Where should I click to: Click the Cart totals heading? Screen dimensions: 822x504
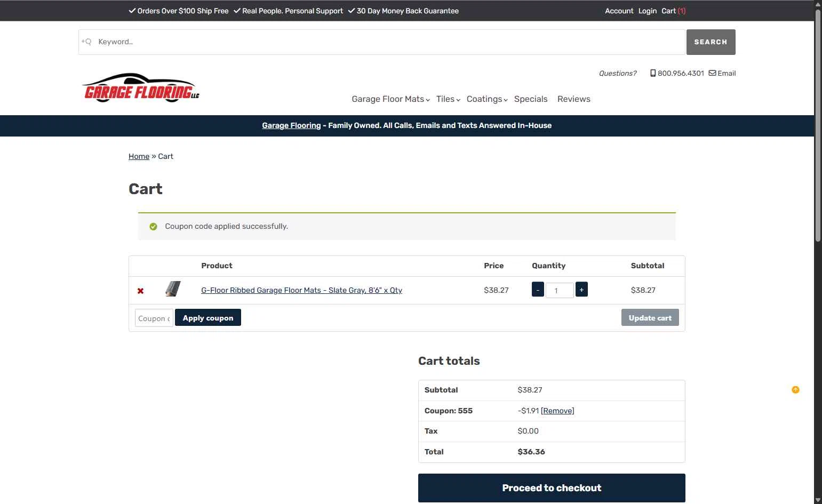pyautogui.click(x=449, y=361)
